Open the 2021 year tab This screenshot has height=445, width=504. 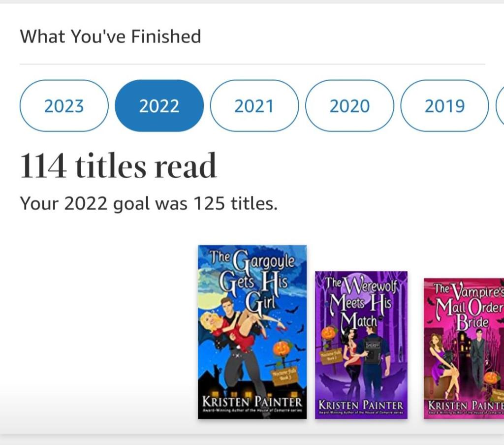coord(254,106)
